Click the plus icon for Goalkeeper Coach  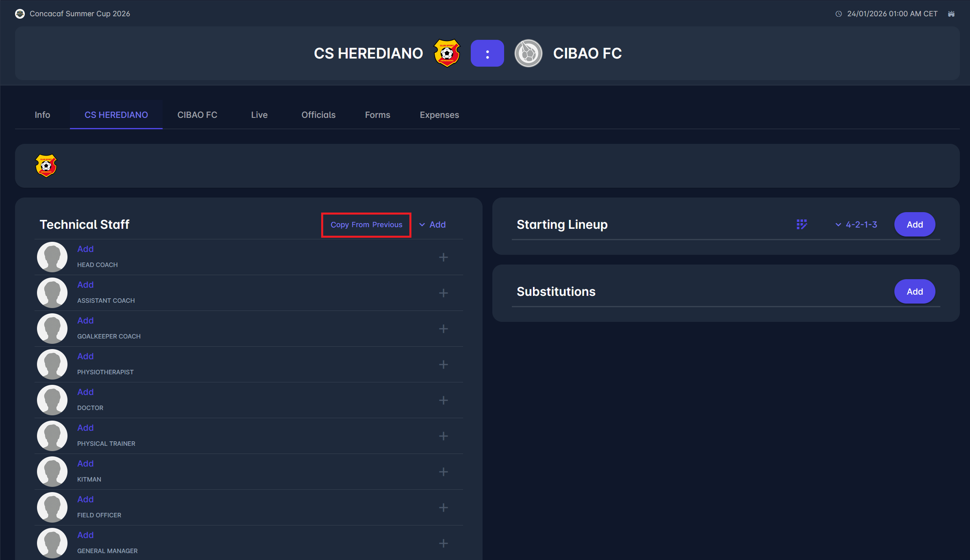click(x=444, y=329)
